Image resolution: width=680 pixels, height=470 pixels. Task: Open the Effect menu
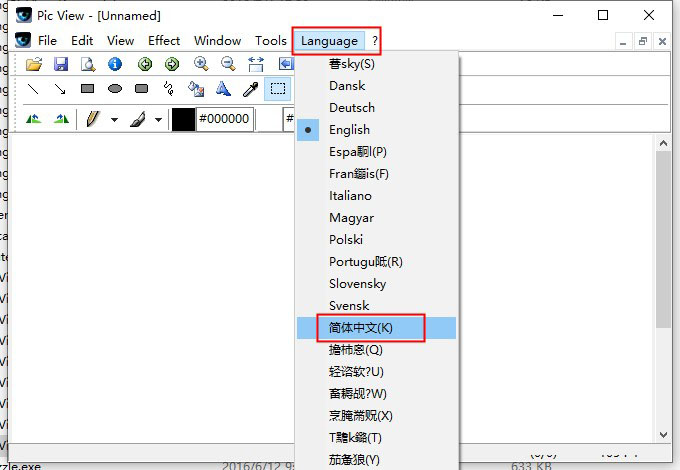click(164, 41)
